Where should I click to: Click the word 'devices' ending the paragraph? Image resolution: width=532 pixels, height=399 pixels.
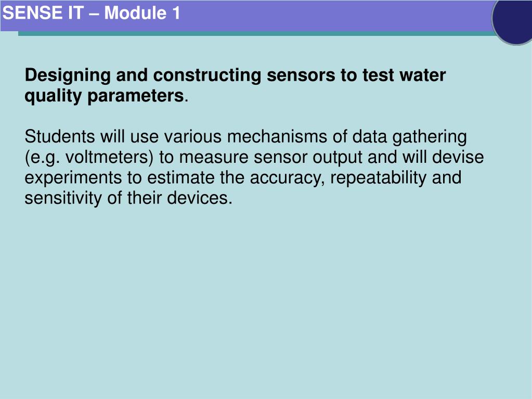[x=200, y=198]
